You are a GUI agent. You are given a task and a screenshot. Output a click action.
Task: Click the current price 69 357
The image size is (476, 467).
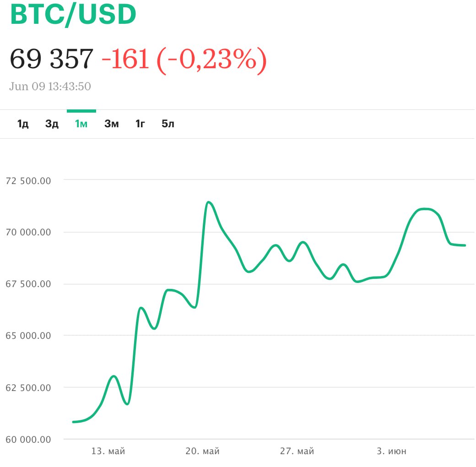coord(52,59)
